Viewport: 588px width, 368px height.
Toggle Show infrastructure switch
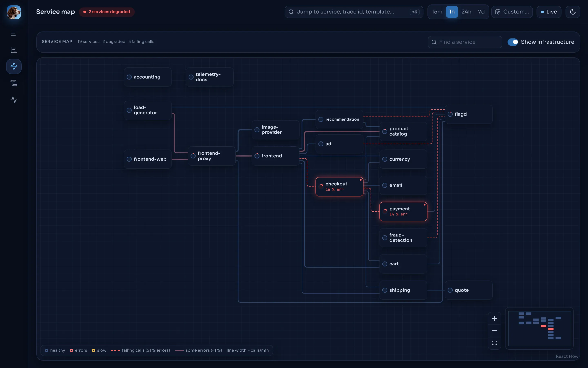[513, 42]
